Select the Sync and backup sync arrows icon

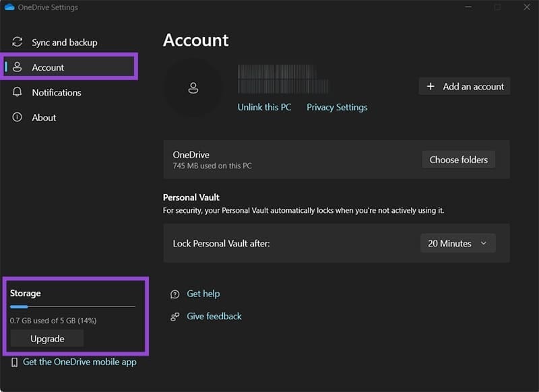click(17, 42)
